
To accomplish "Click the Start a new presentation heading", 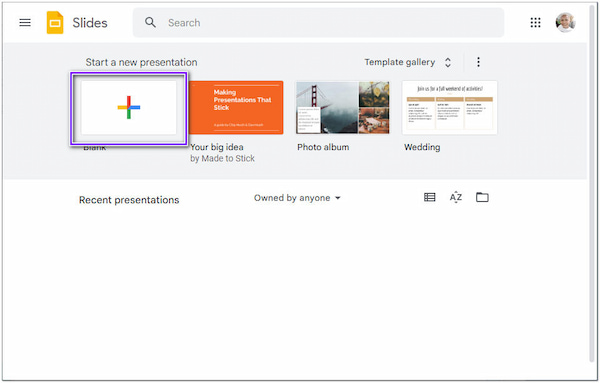I will tap(141, 62).
